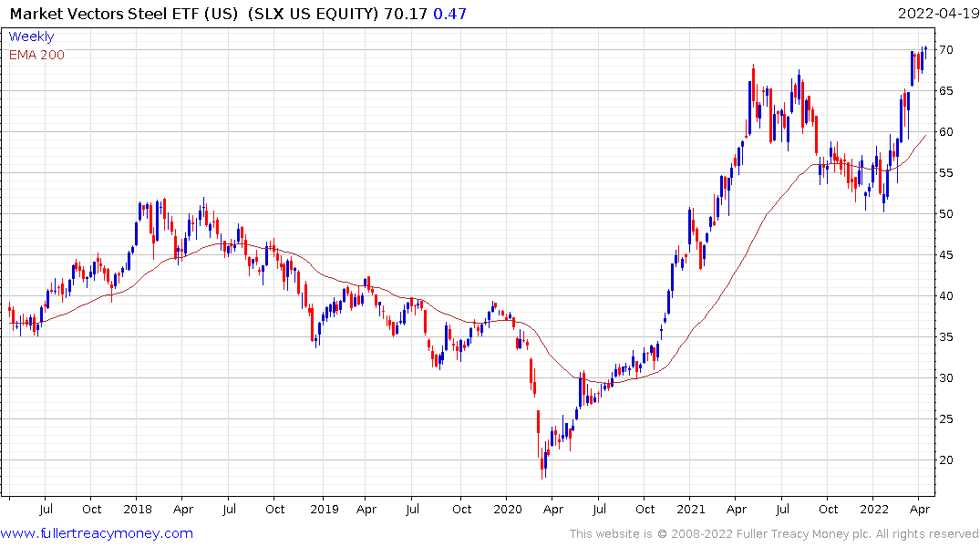Click the 2021 year label on time axis
The height and width of the screenshot is (547, 980).
(x=691, y=510)
